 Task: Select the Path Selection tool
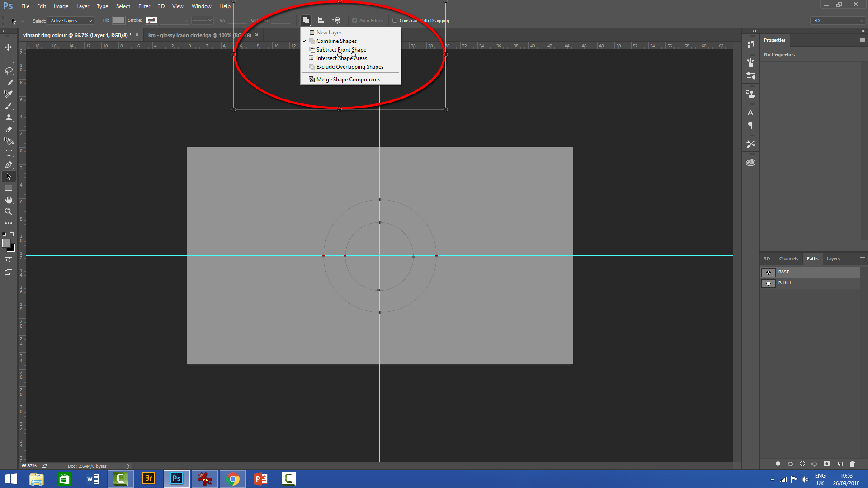pos(9,176)
